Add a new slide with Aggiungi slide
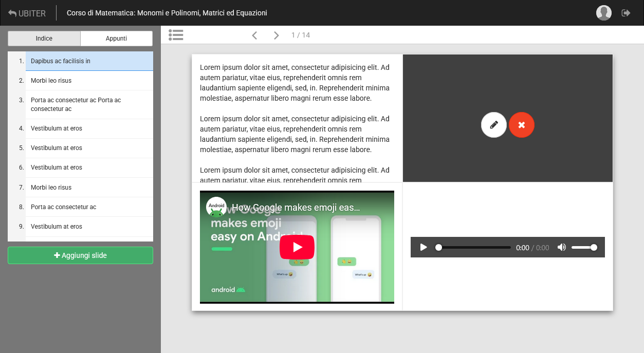The height and width of the screenshot is (353, 644). point(80,255)
